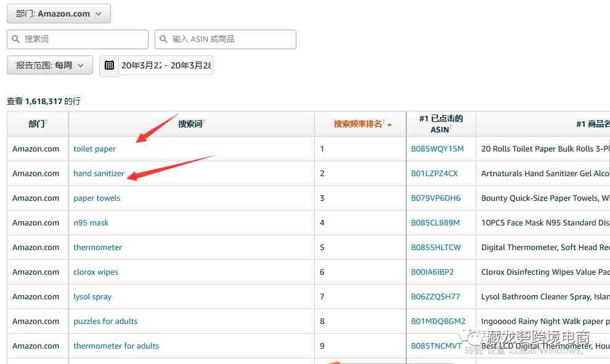This screenshot has height=364, width=610.
Task: Open ASIN link B01LZPZ4CX
Action: click(434, 174)
